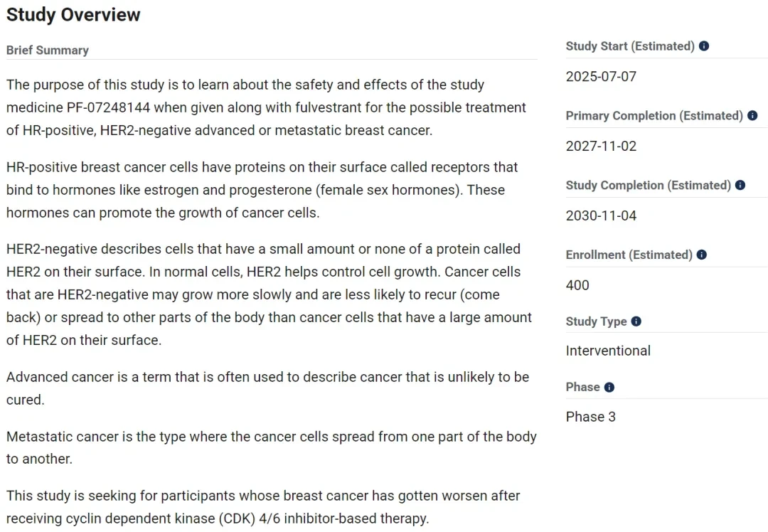Screen dimensions: 768x532
Task: Click the paragraph about CDK 4/6 inhibitor therapy
Action: click(x=264, y=507)
